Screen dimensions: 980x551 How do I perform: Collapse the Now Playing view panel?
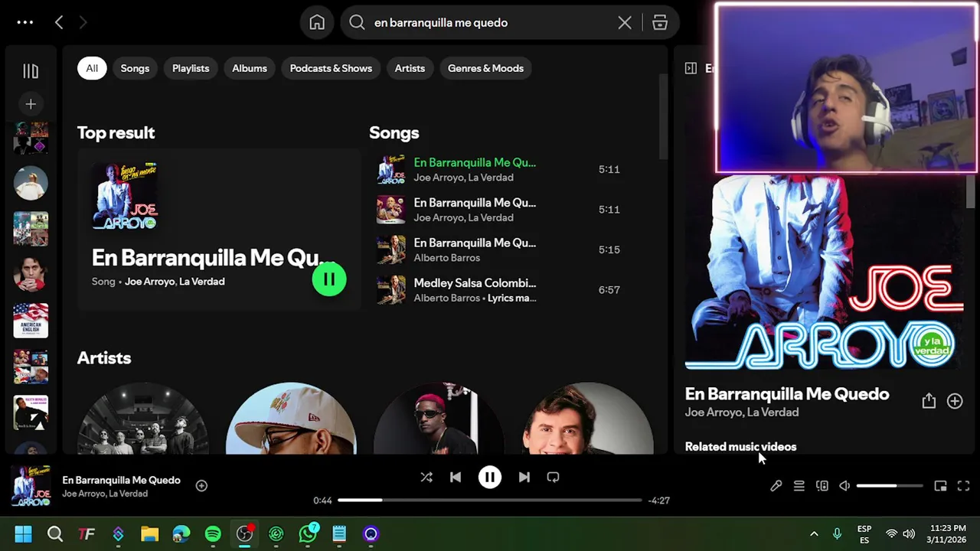click(x=691, y=68)
